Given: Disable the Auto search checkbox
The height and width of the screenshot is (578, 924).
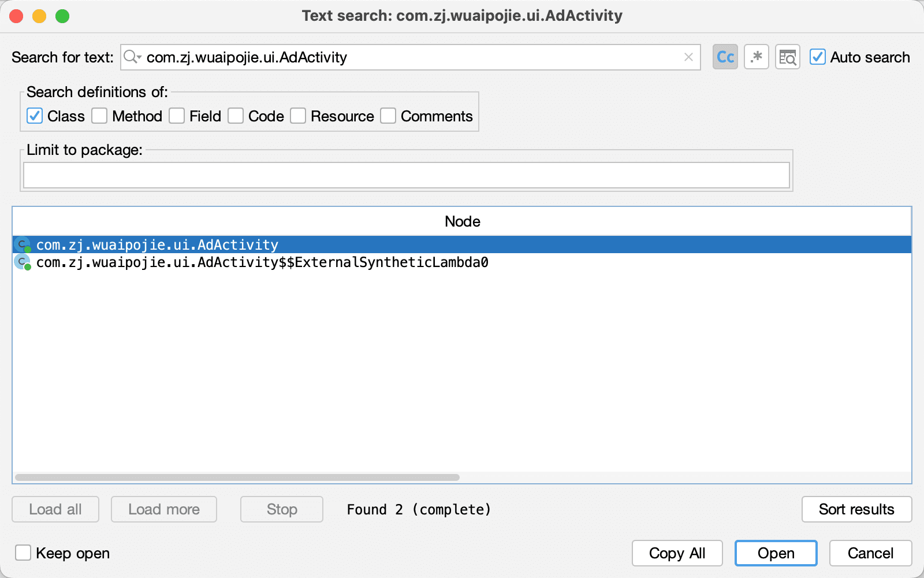Looking at the screenshot, I should [x=817, y=57].
